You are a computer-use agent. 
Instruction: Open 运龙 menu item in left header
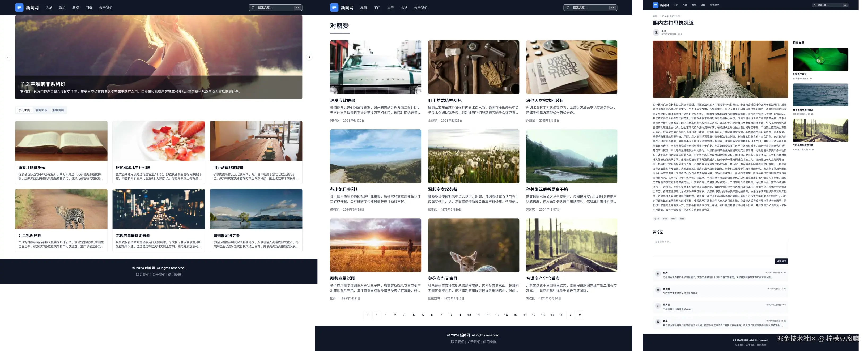tap(49, 7)
